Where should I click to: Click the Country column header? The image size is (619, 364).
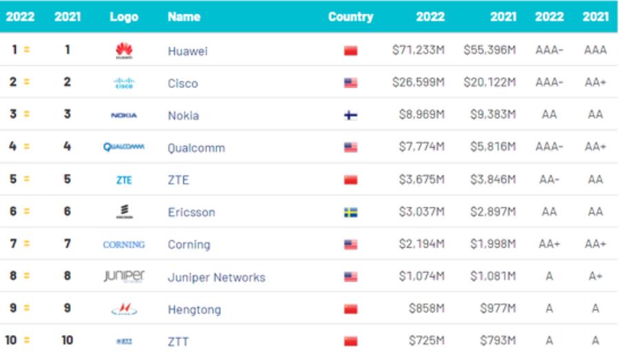[x=350, y=17]
